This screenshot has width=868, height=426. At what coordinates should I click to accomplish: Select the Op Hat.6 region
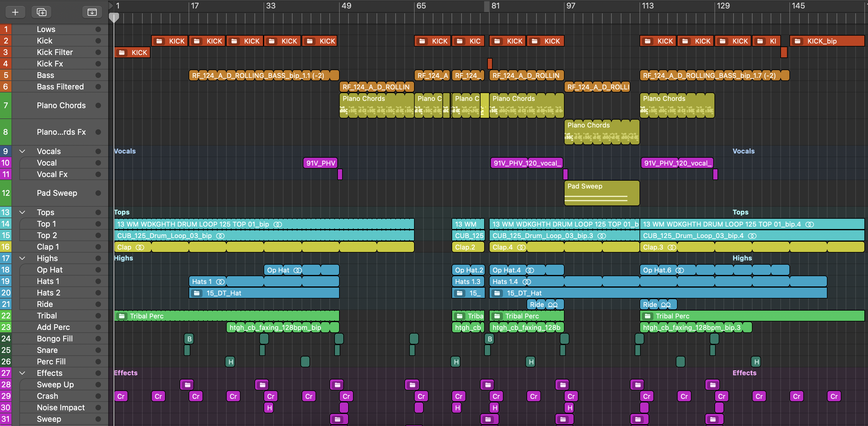(x=714, y=270)
